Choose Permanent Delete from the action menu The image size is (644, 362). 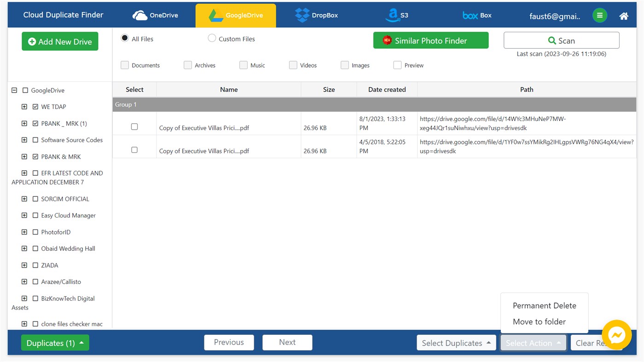pyautogui.click(x=545, y=305)
